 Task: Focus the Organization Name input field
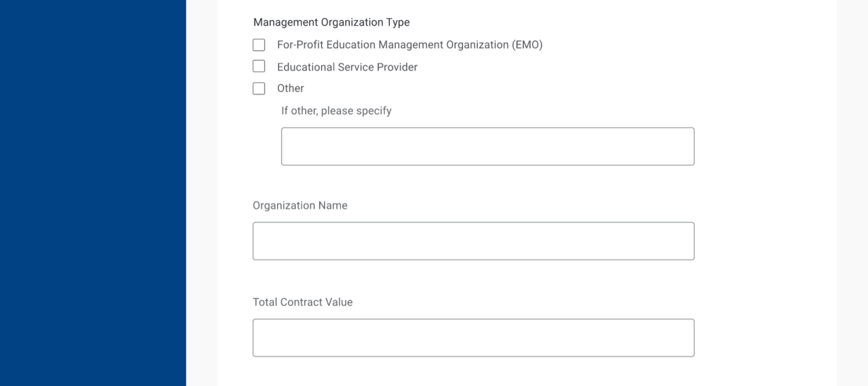pos(473,241)
